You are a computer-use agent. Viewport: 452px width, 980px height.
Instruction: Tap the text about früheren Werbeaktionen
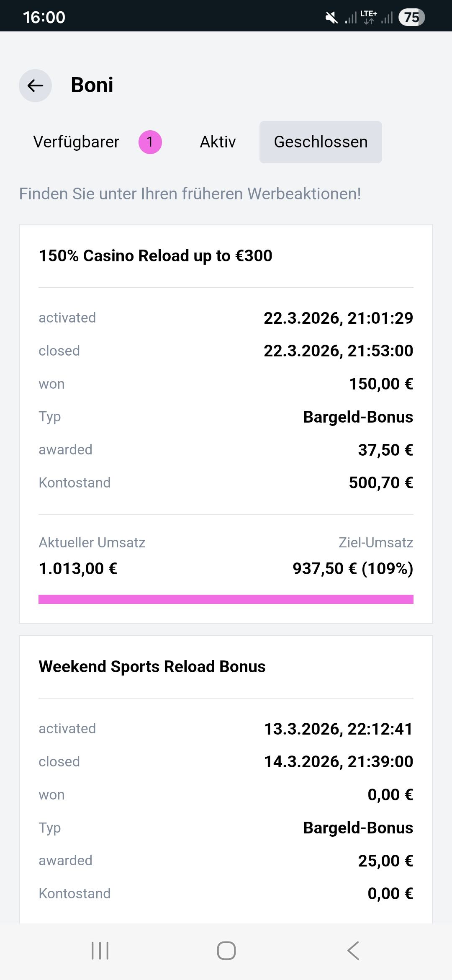(190, 194)
